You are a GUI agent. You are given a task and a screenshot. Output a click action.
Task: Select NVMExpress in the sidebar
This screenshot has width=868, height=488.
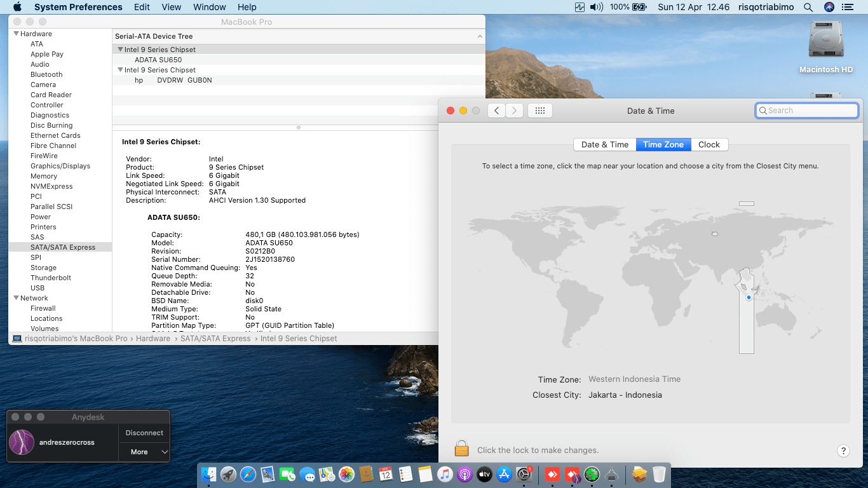click(x=51, y=186)
